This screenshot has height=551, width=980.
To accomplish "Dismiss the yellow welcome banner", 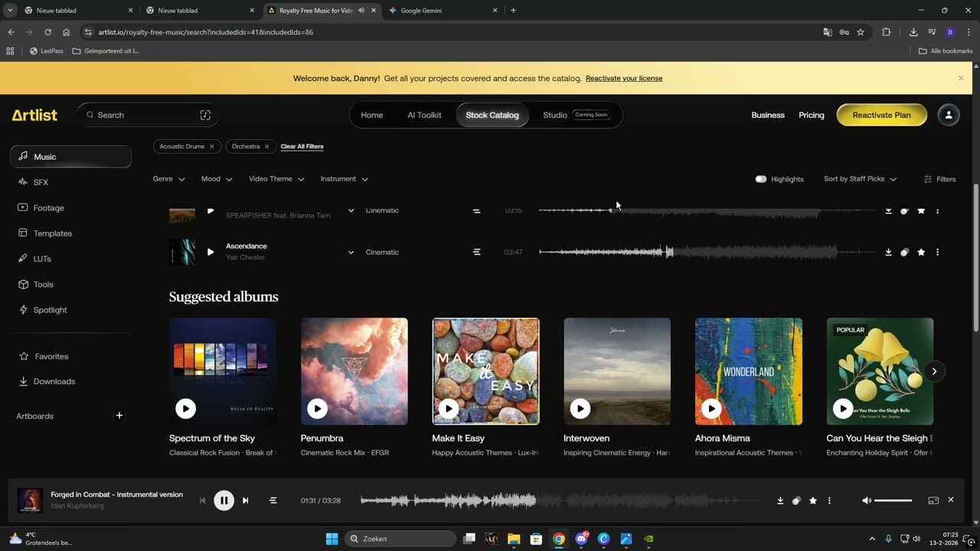I will point(961,78).
